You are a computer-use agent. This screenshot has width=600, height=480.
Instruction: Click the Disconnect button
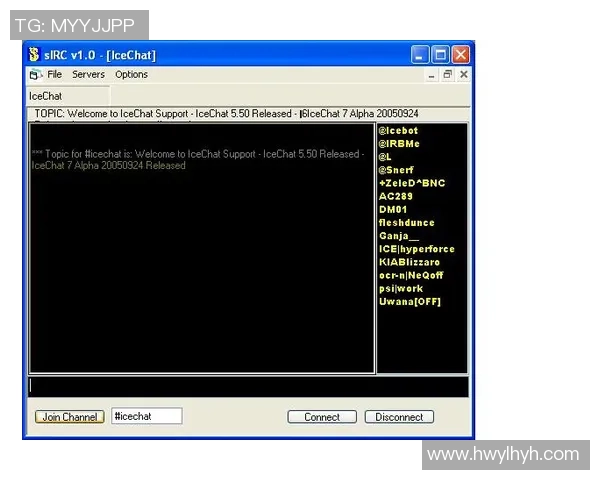coord(399,417)
